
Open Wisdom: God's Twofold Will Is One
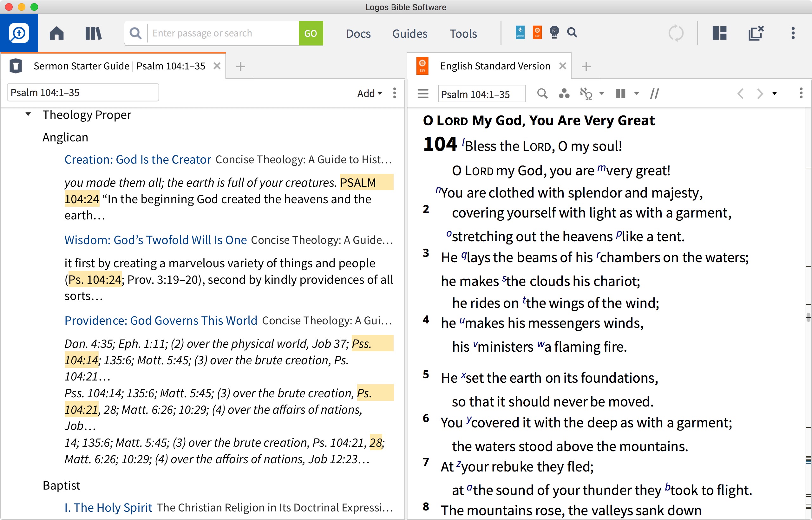[155, 240]
